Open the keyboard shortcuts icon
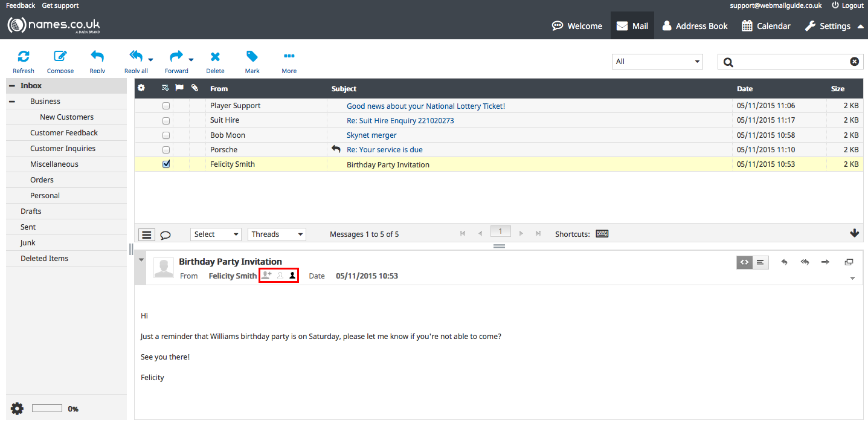 [x=602, y=234]
